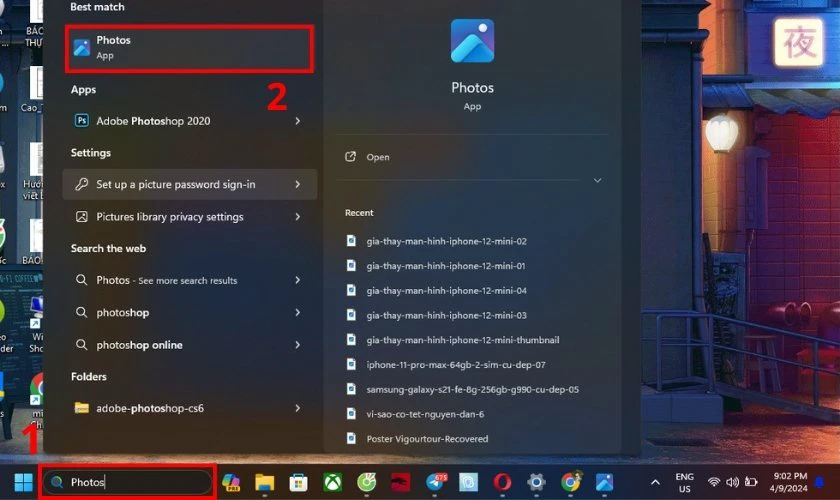The width and height of the screenshot is (840, 500).
Task: Expand Adobe Photoshop 2020 result arrow
Action: (297, 121)
